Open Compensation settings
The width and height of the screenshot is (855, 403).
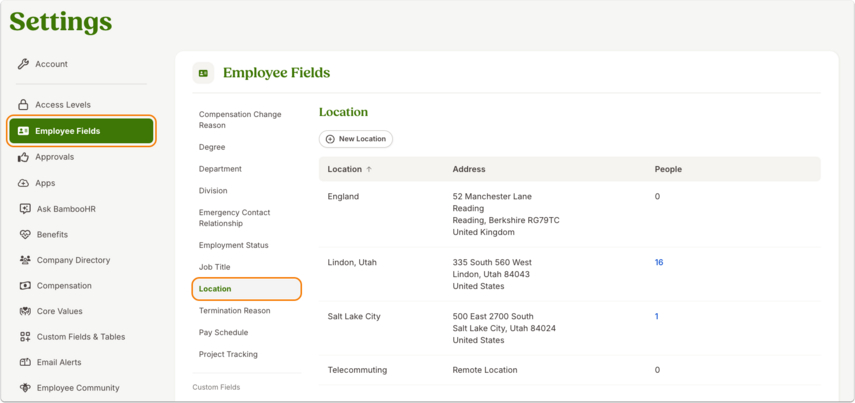pyautogui.click(x=64, y=286)
